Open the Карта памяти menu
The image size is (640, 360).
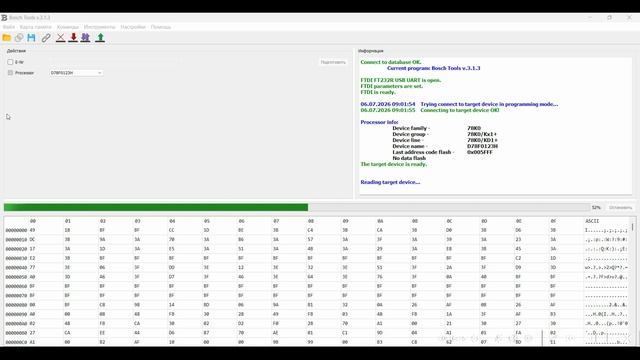pyautogui.click(x=36, y=27)
